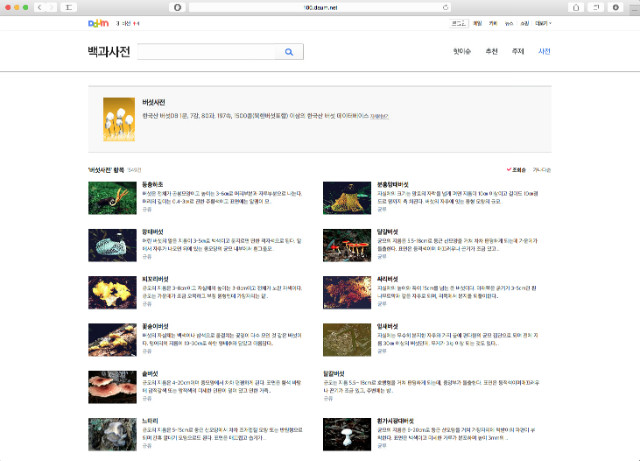
Task: Open the new tab plus button
Action: (632, 7)
